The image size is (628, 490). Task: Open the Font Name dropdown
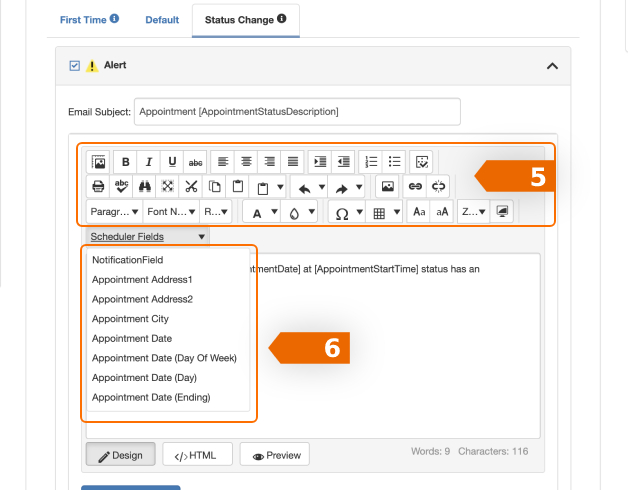point(169,212)
